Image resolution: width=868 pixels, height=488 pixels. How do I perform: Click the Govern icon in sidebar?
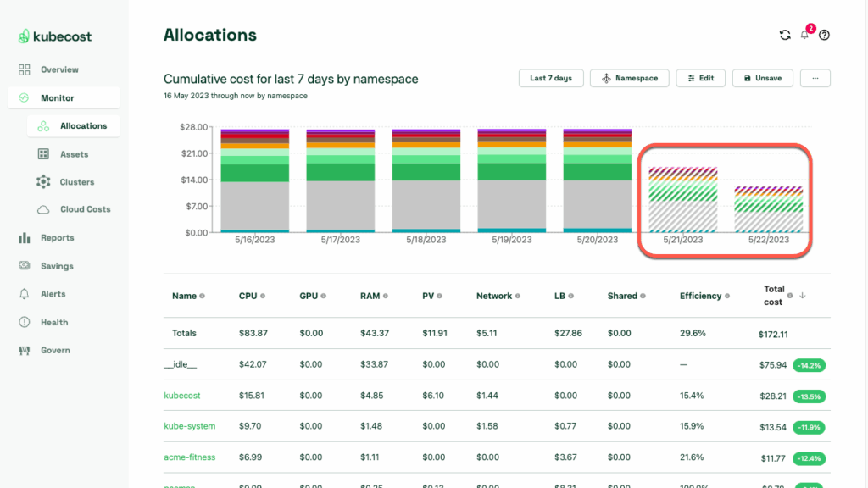click(25, 350)
